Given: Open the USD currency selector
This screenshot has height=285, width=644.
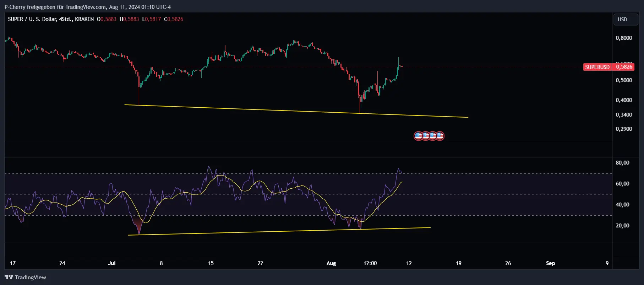Looking at the screenshot, I should (x=626, y=20).
